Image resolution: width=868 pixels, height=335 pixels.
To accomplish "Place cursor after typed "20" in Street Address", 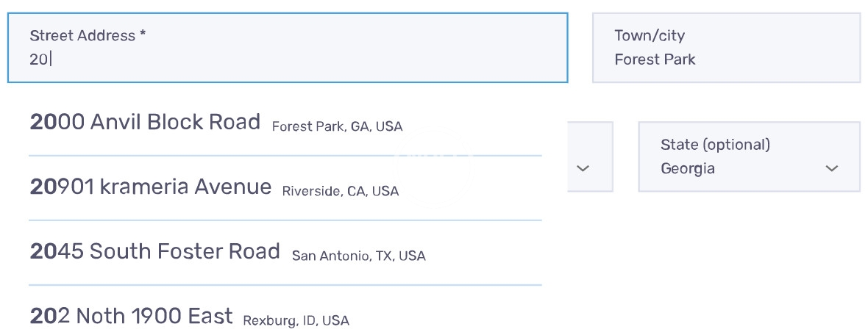I will click(x=50, y=60).
